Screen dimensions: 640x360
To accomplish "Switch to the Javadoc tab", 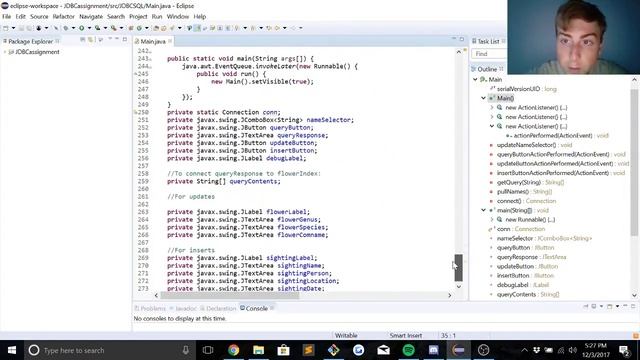I will pyautogui.click(x=183, y=308).
